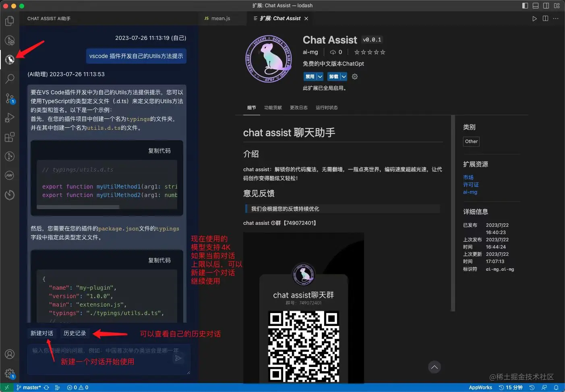
Task: Select the Search icon in activity bar
Action: 10,79
